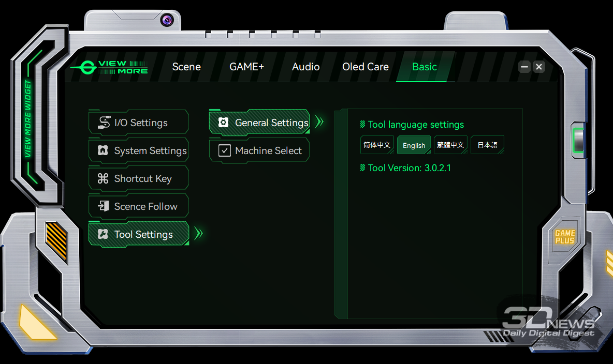Screen dimensions: 613x364
Task: Click the Tool Settings wrench icon
Action: (103, 234)
